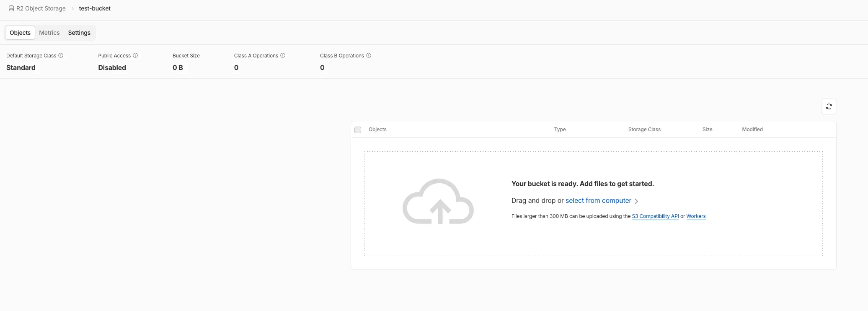Screen dimensions: 868x311
Task: Click the Class B Operations count
Action: 322,67
